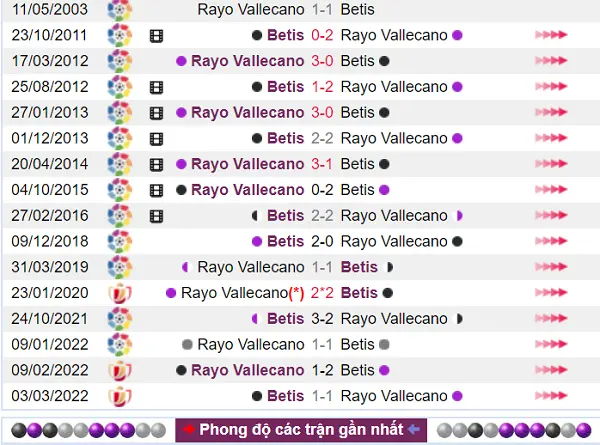Open 3-2 score of Betis vs Rayo 24/10/2021

[x=322, y=319]
